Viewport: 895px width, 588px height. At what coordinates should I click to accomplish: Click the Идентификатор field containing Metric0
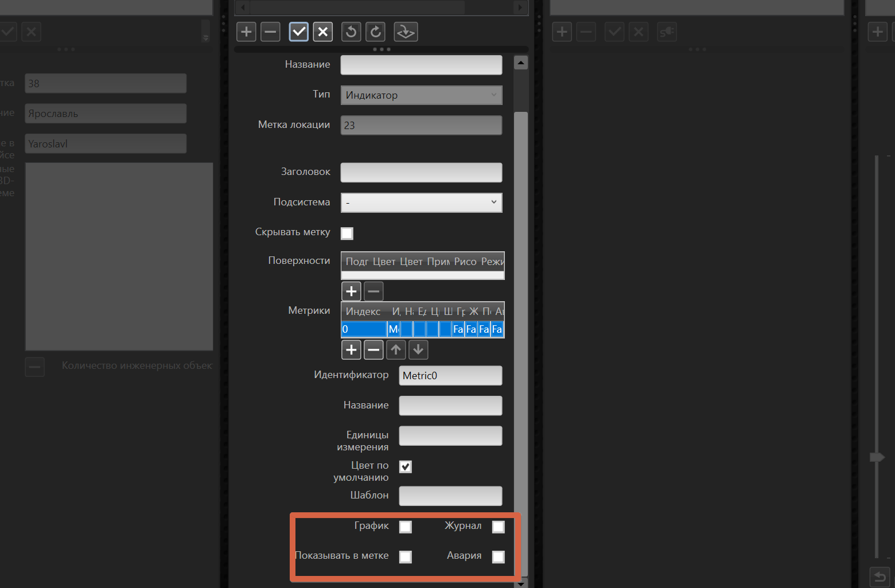point(451,376)
